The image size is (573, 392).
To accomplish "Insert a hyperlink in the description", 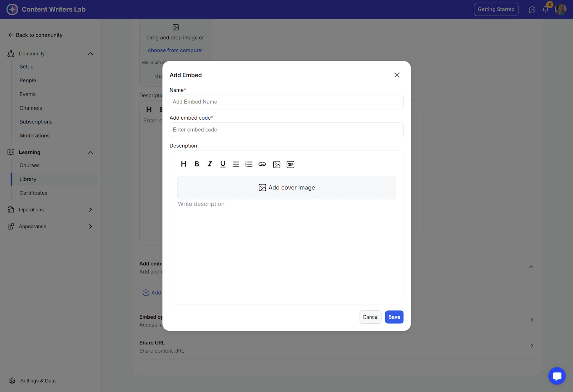I will 262,164.
